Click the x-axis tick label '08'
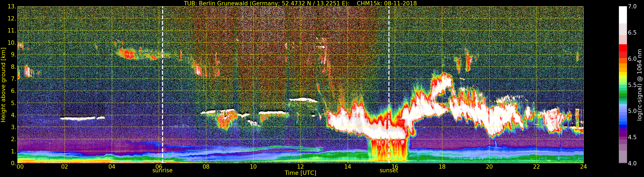644x177 pixels. point(206,167)
